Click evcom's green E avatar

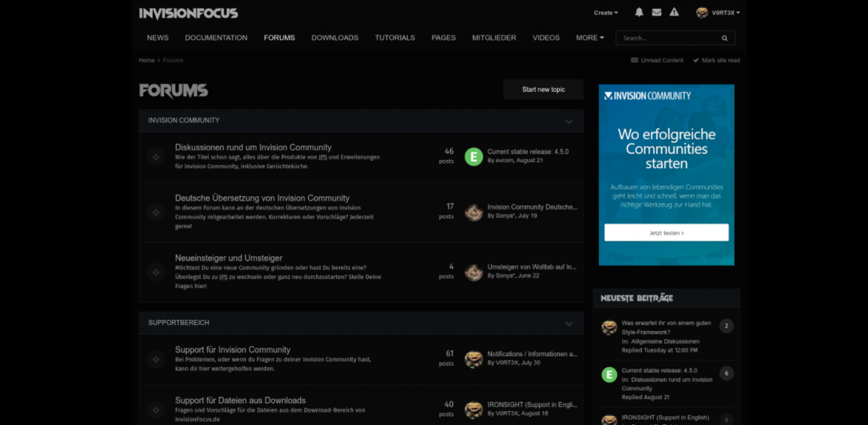point(474,156)
